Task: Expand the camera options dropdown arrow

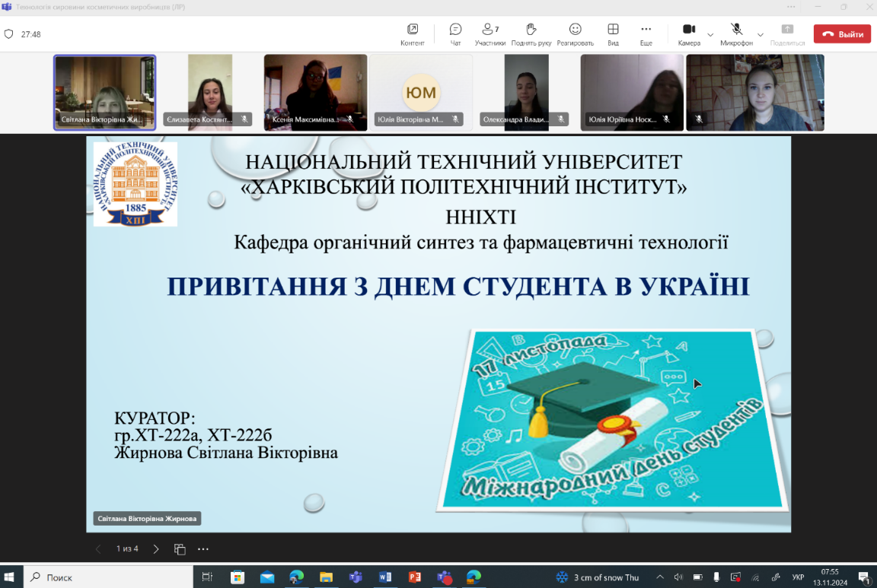Action: [x=710, y=34]
